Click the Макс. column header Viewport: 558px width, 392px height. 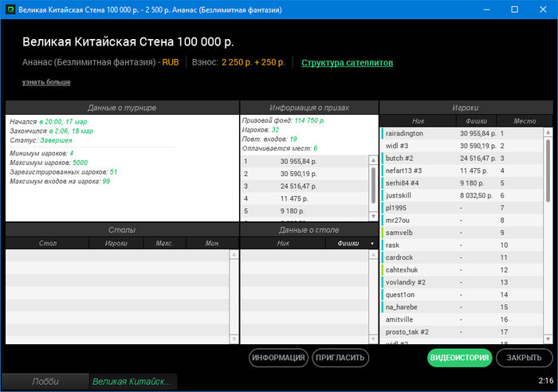[164, 243]
